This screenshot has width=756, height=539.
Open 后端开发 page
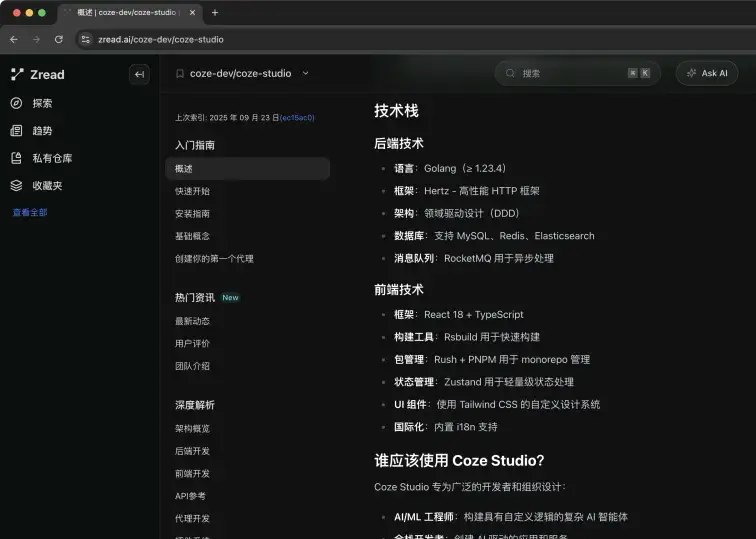click(x=192, y=451)
